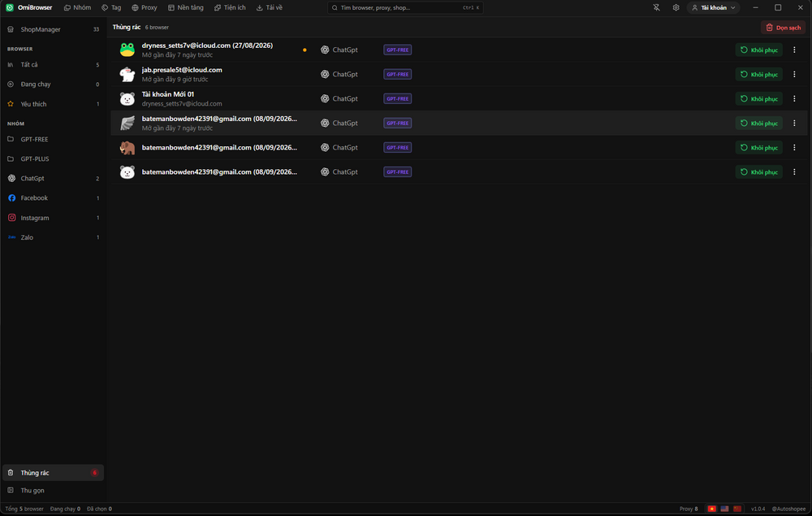Restore the dryness_setts7v@icloud.com (27/08/2026) browser

[759, 50]
